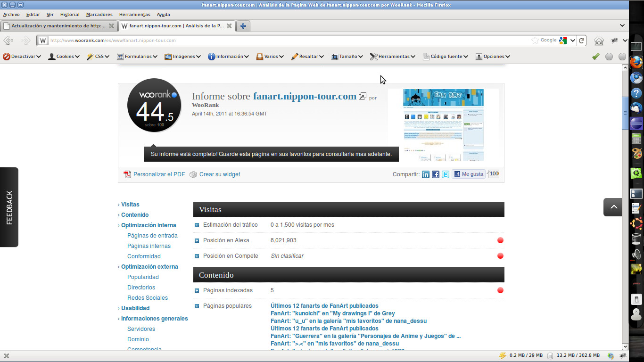Go back with the back arrow

8,41
